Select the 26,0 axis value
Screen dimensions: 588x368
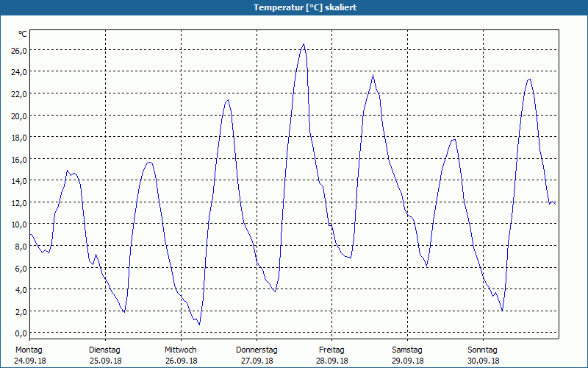pyautogui.click(x=19, y=50)
